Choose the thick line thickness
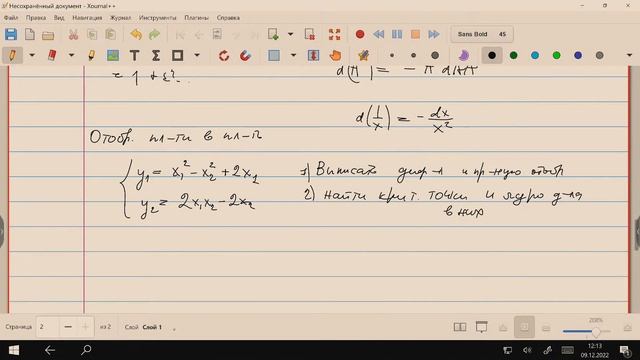640x360 pixels. pyautogui.click(x=435, y=56)
